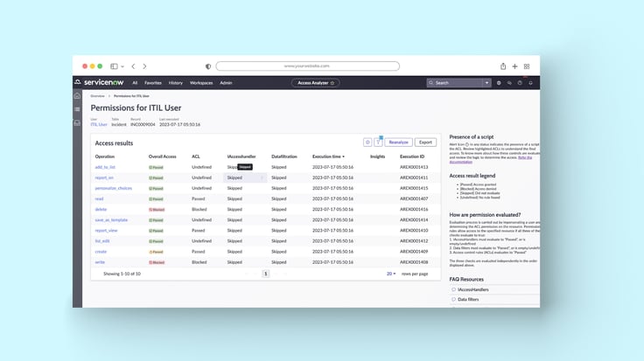Go forward with the browser forward arrow
The image size is (644, 361).
click(144, 66)
